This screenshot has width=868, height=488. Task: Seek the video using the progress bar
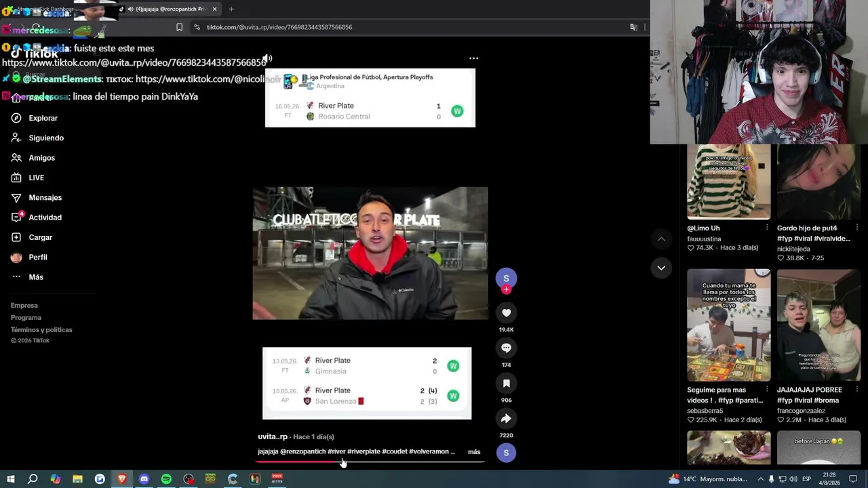coord(370,462)
